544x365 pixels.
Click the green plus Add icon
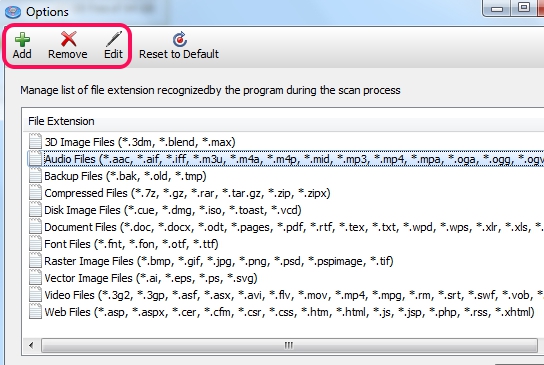pos(22,40)
